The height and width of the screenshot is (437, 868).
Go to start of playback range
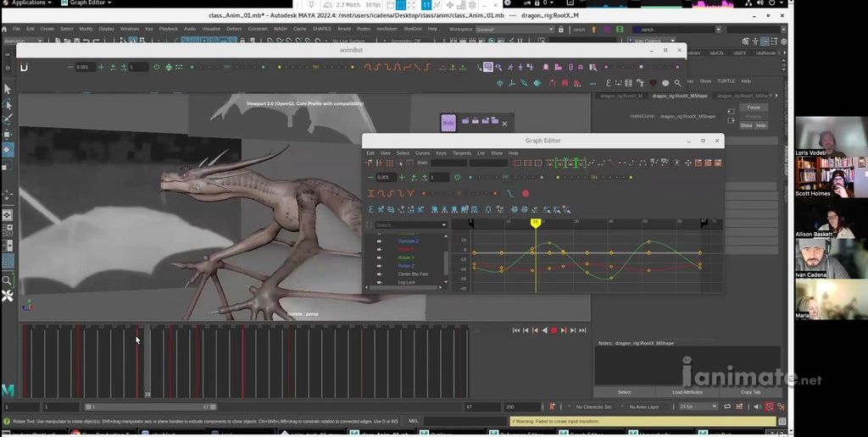tap(516, 330)
